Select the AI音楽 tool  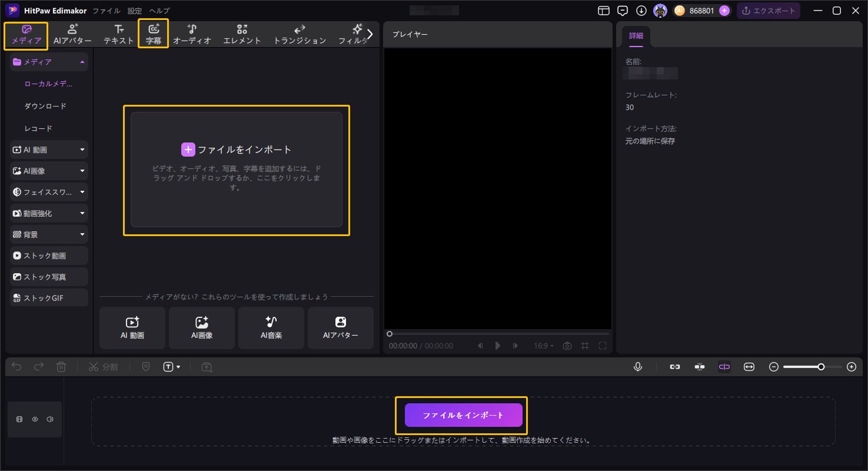pos(271,327)
